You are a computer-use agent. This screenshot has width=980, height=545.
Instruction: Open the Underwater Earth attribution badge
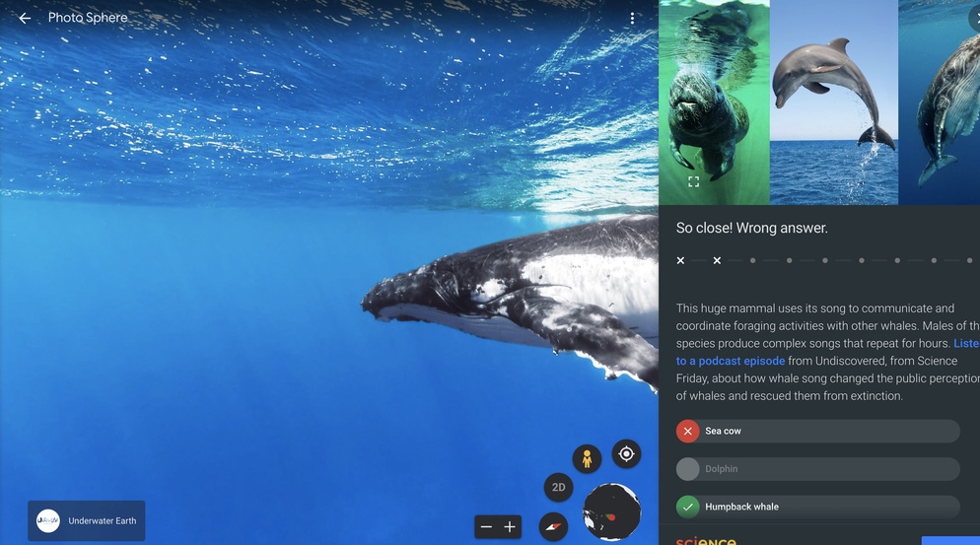[x=86, y=520]
